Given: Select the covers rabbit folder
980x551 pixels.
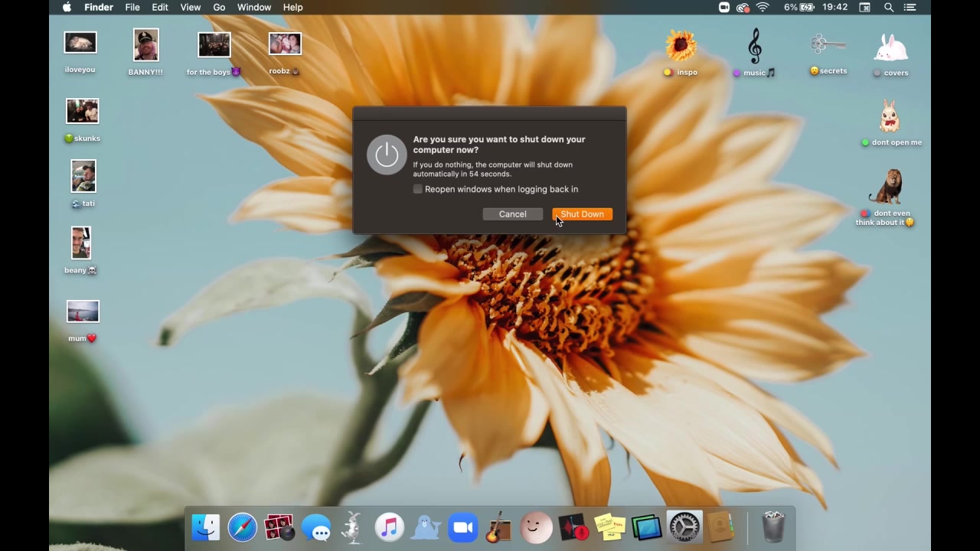Looking at the screenshot, I should tap(891, 47).
